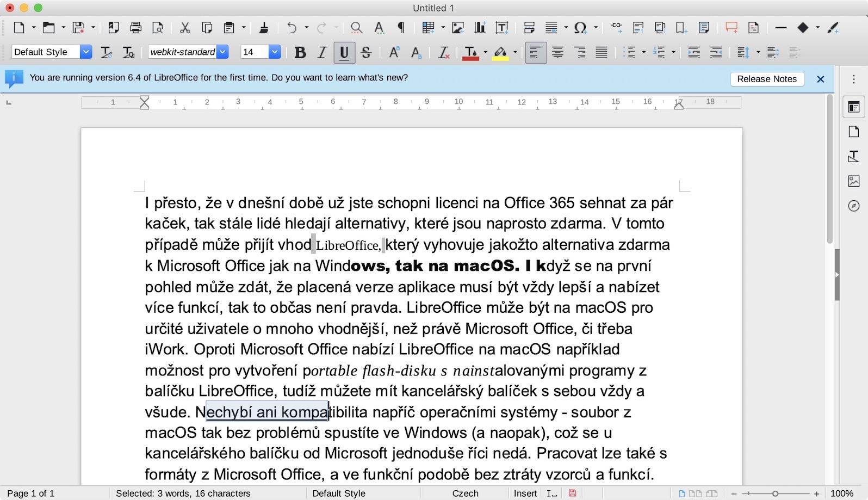The height and width of the screenshot is (500, 868).
Task: Insert a line shape
Action: tap(781, 28)
